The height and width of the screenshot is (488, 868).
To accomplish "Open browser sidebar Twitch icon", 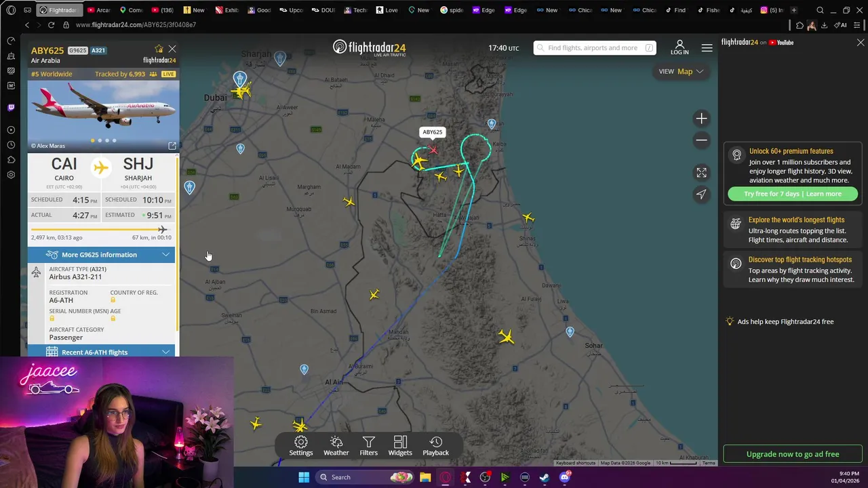I will 11,107.
